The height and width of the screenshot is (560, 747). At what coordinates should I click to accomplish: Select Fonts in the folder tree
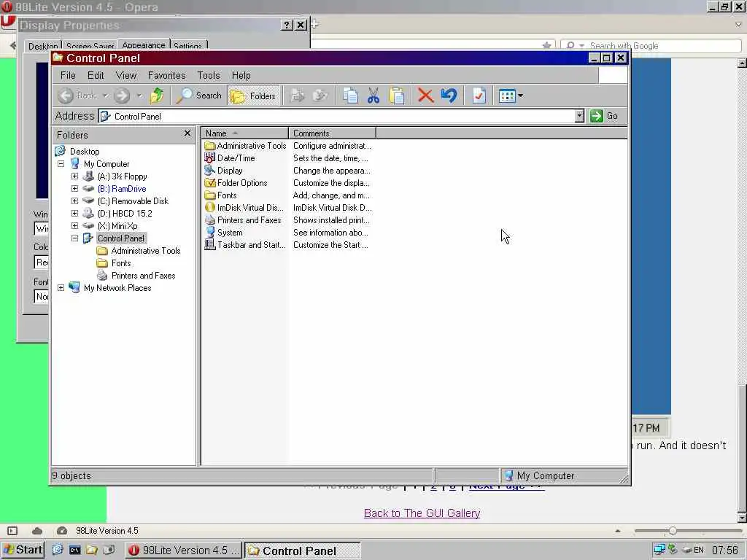tap(121, 262)
